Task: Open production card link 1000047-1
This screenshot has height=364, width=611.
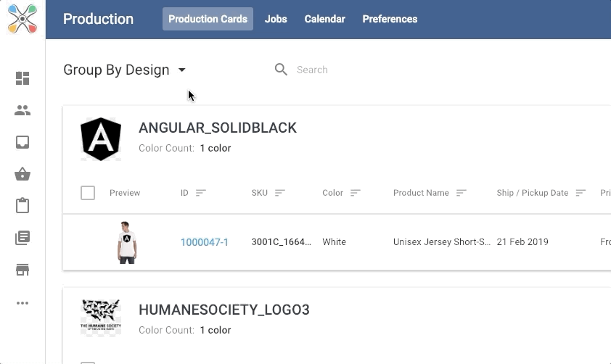Action: click(x=205, y=242)
